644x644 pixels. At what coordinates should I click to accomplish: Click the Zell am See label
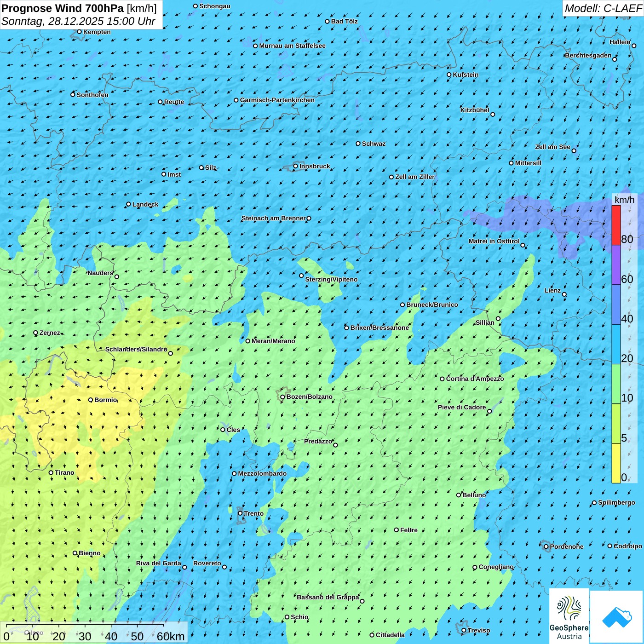[x=552, y=147]
